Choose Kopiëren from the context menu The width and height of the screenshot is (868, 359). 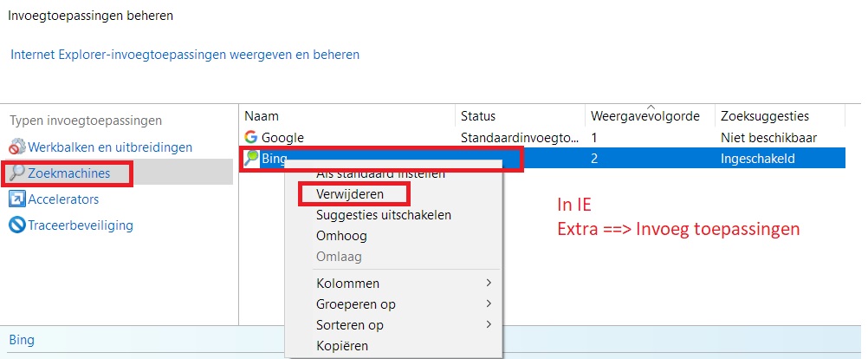[x=342, y=346]
